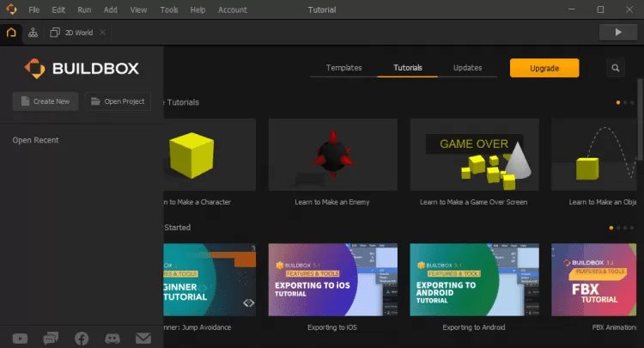Open the File menu
Image resolution: width=644 pixels, height=348 pixels.
coord(33,9)
